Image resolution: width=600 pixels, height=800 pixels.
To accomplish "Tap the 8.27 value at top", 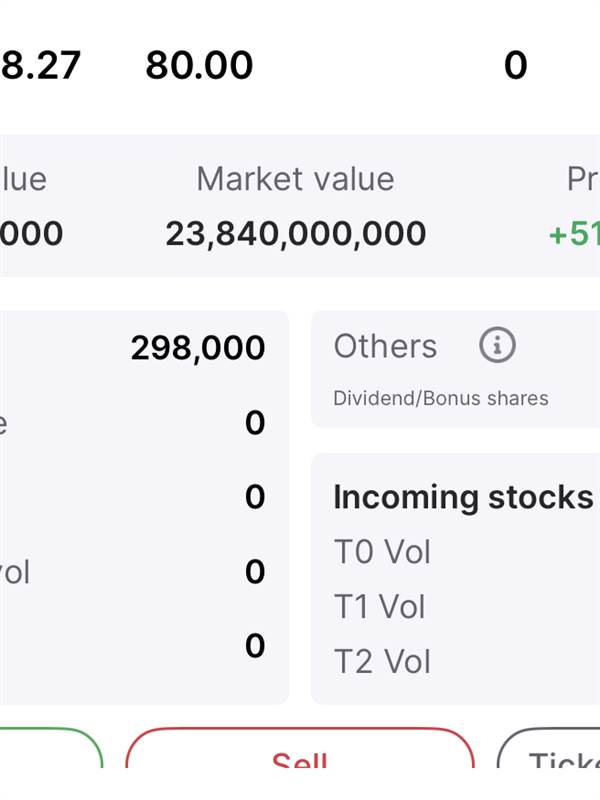I will click(40, 66).
